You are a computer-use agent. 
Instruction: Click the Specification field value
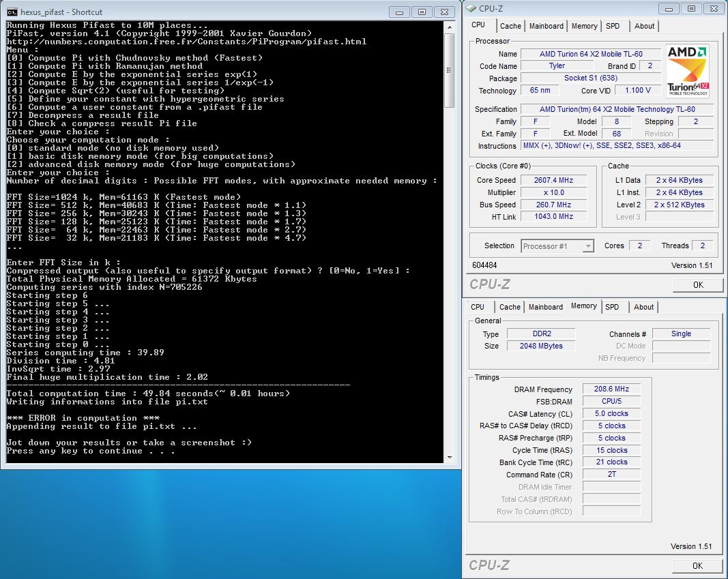(617, 109)
